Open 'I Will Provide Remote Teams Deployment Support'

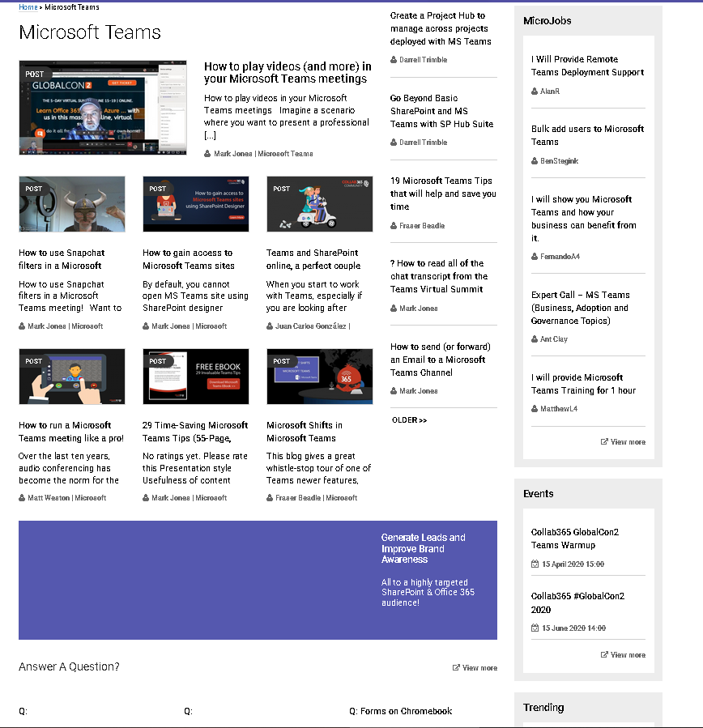[x=587, y=66]
